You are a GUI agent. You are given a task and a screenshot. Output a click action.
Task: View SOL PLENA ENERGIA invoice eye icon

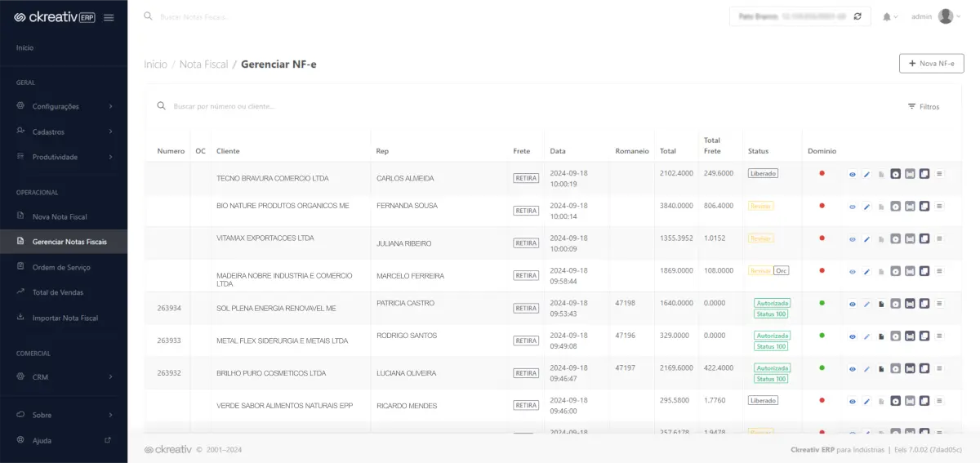point(852,304)
